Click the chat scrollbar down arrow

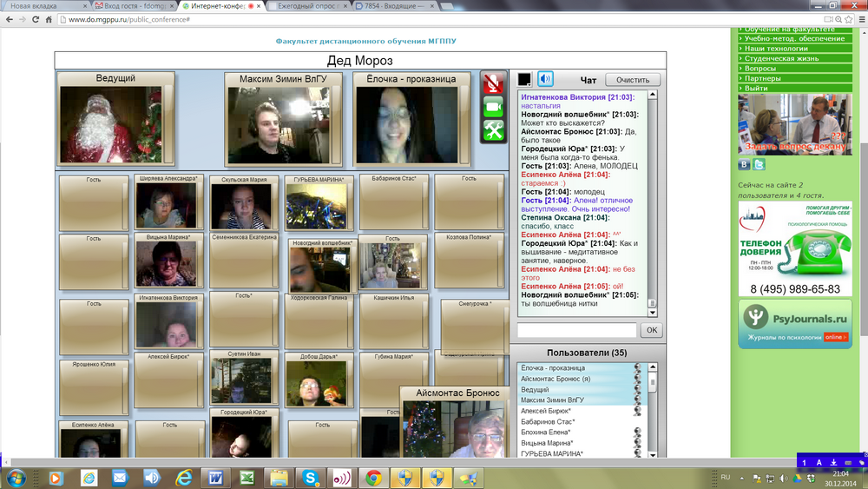(x=652, y=313)
